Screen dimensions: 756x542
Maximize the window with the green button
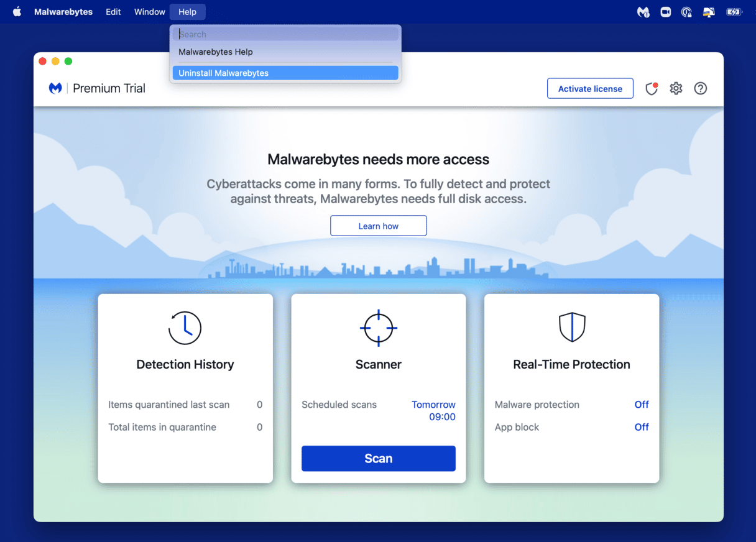(68, 61)
